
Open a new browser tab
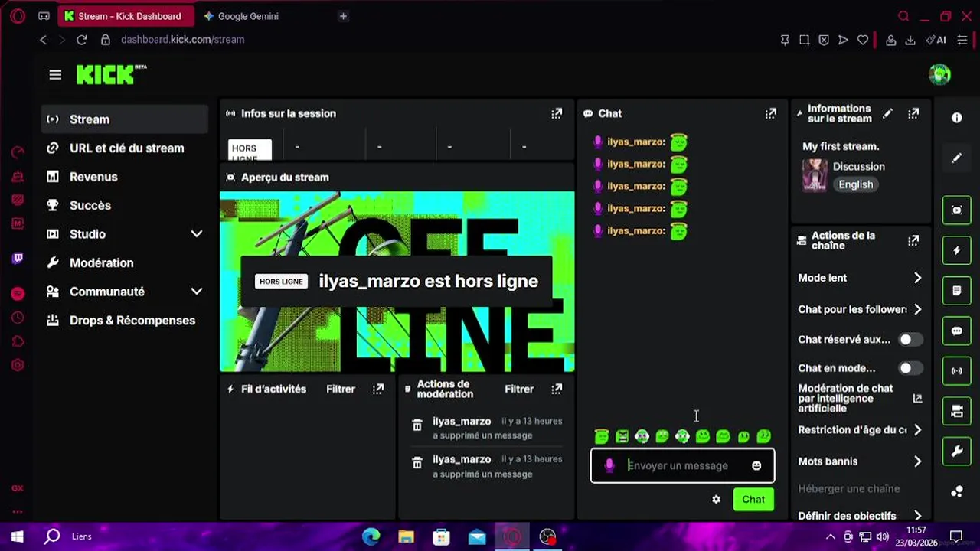(x=343, y=16)
